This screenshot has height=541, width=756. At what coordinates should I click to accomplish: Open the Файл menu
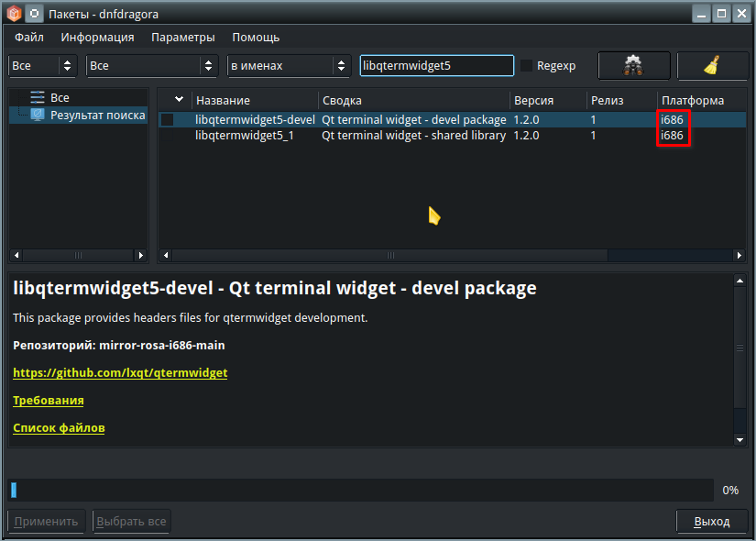pos(29,38)
